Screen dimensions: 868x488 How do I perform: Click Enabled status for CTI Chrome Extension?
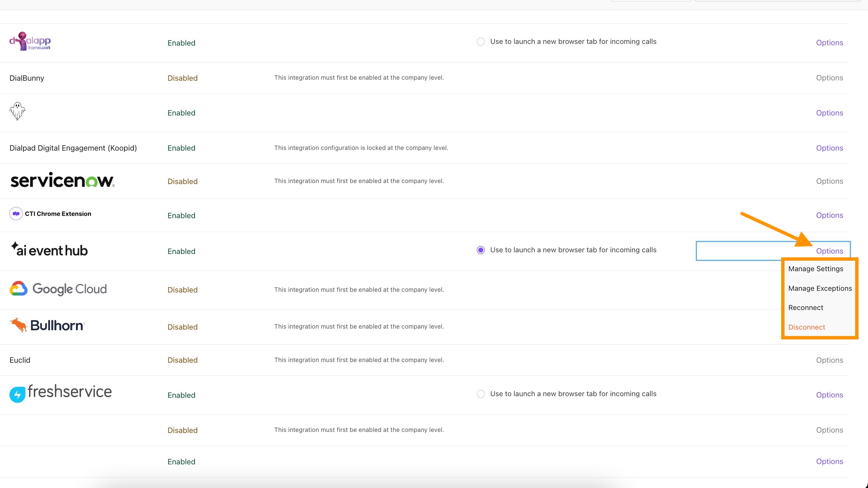181,215
